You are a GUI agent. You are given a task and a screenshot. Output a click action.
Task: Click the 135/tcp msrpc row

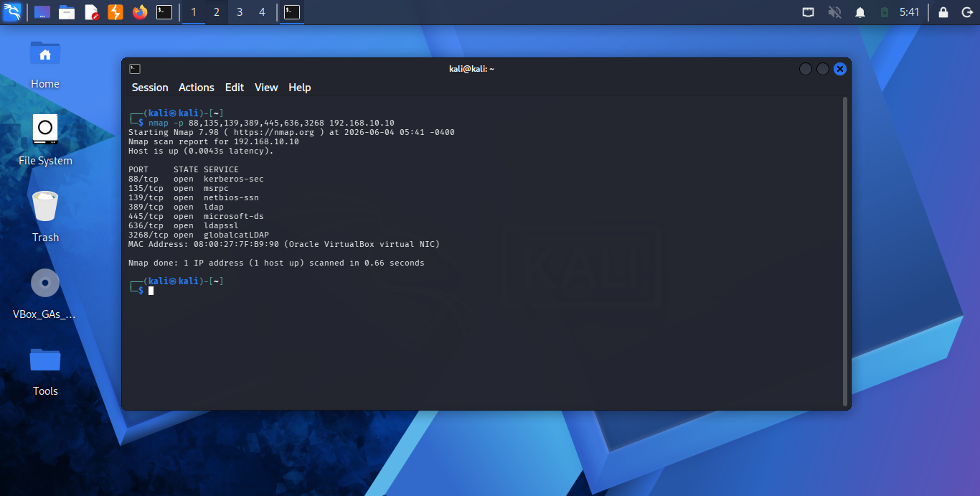pos(179,188)
